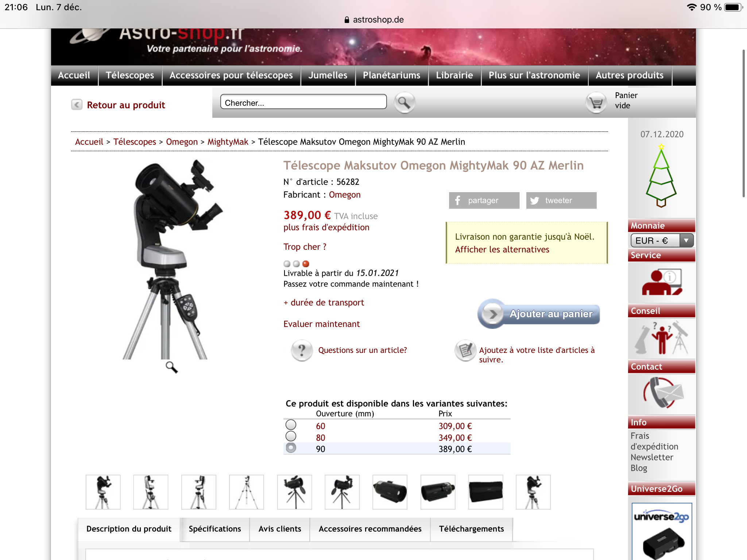Open the Télescopes navigation menu

(130, 75)
